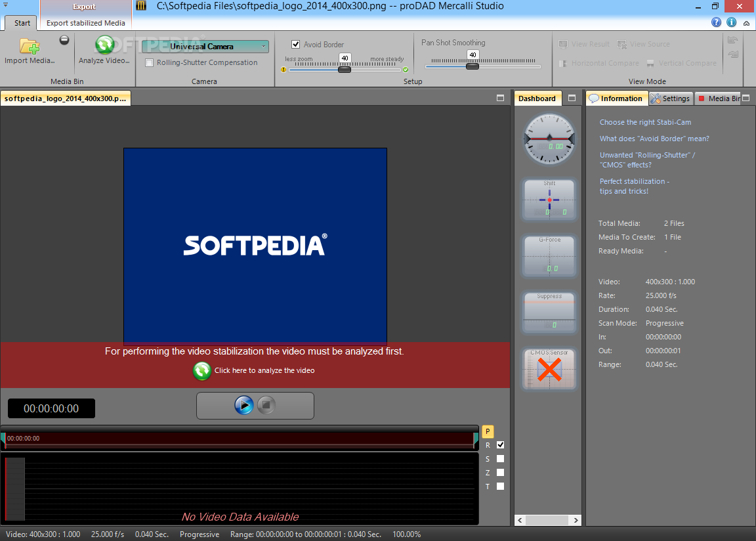Click the red timeline range bar

pyautogui.click(x=240, y=439)
